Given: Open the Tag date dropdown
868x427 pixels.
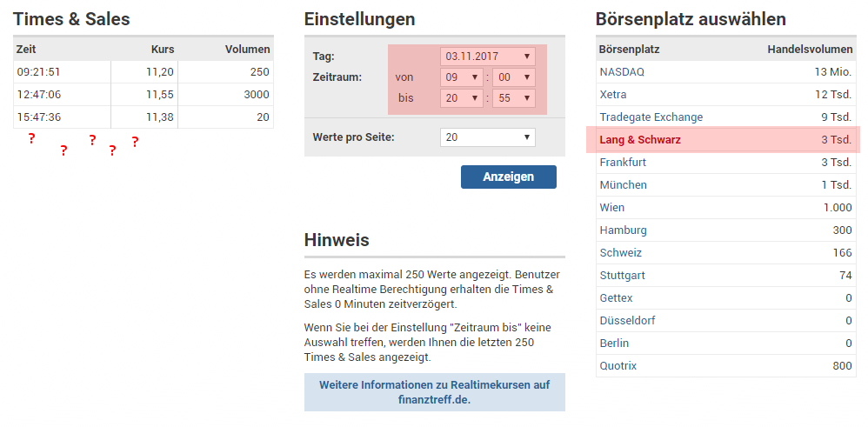Looking at the screenshot, I should coord(487,57).
